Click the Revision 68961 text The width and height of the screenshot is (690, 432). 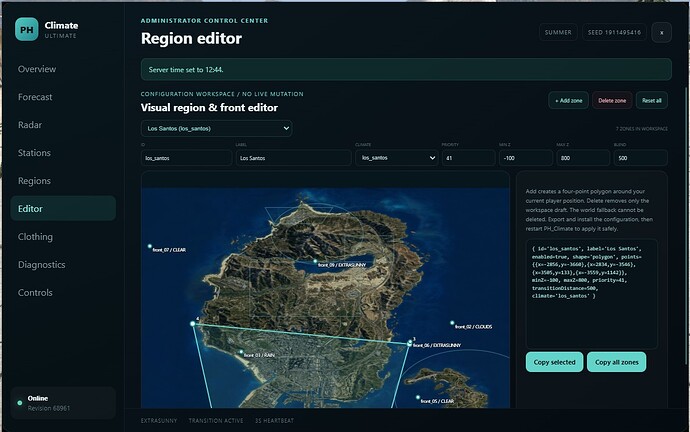click(49, 408)
